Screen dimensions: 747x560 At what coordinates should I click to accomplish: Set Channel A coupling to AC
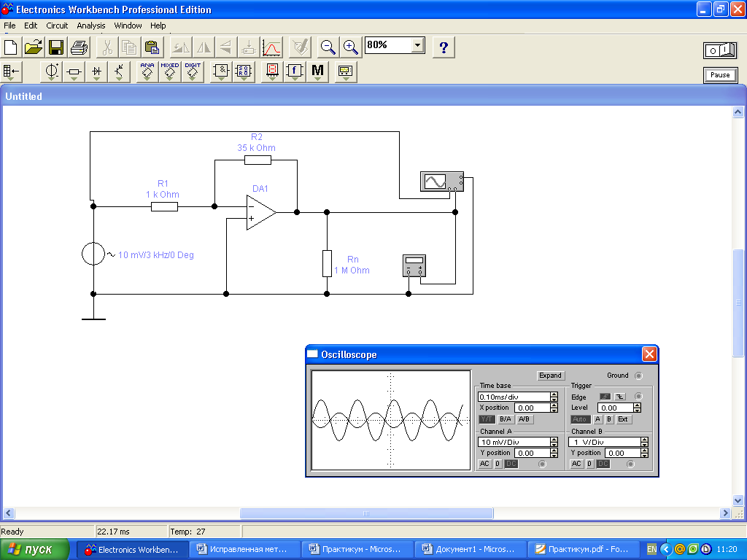(x=484, y=464)
